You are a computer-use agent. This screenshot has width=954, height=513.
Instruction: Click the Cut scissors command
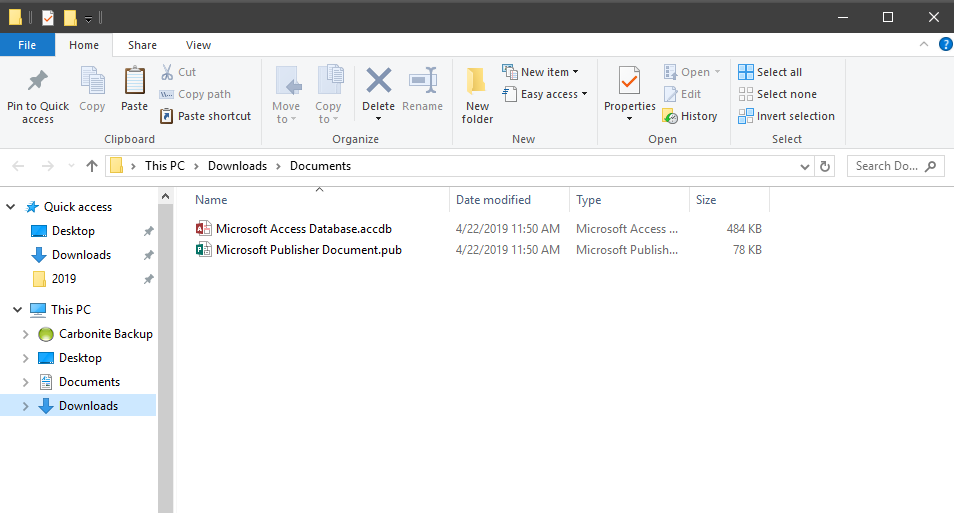click(x=178, y=72)
